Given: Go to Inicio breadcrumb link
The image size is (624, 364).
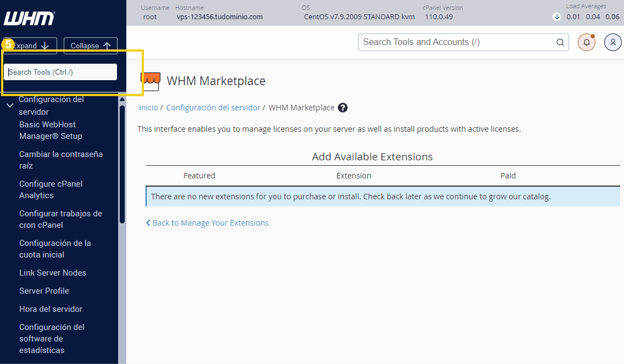Looking at the screenshot, I should 148,108.
